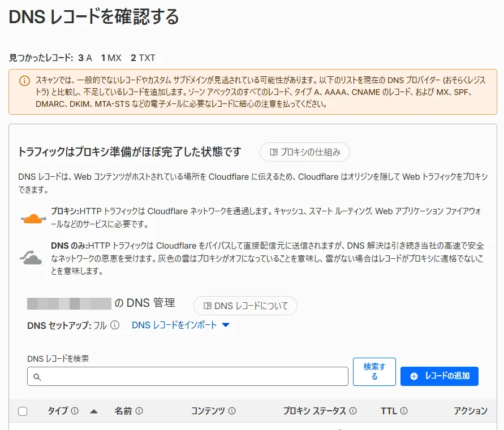Focus the DNS レコードを検索 input field
The width and height of the screenshot is (504, 430).
[x=188, y=376]
